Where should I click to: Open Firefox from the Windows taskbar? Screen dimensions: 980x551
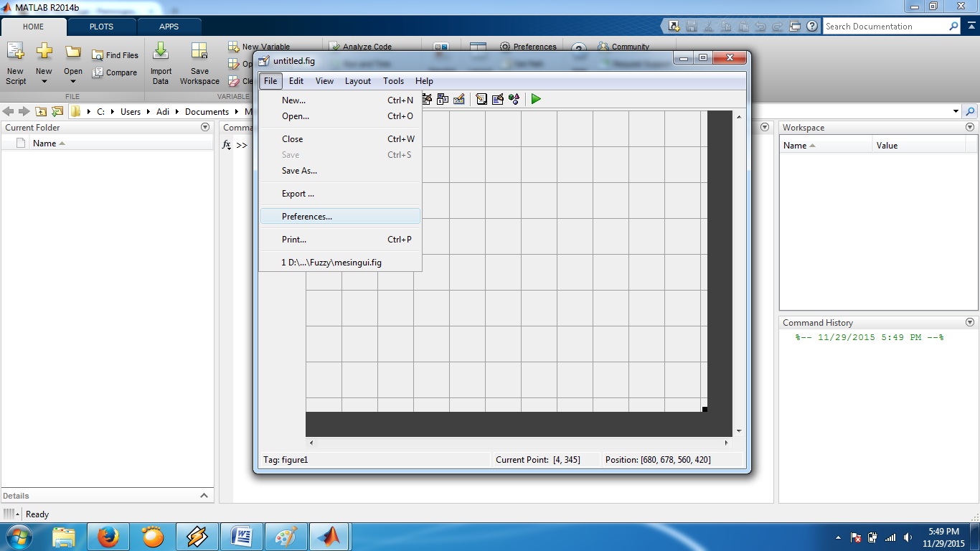[108, 537]
